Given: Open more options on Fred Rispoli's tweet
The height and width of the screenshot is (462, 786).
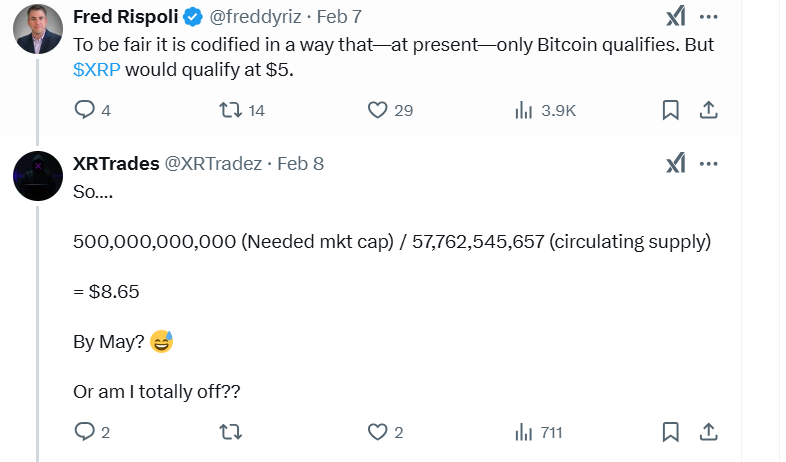Looking at the screenshot, I should click(x=708, y=18).
